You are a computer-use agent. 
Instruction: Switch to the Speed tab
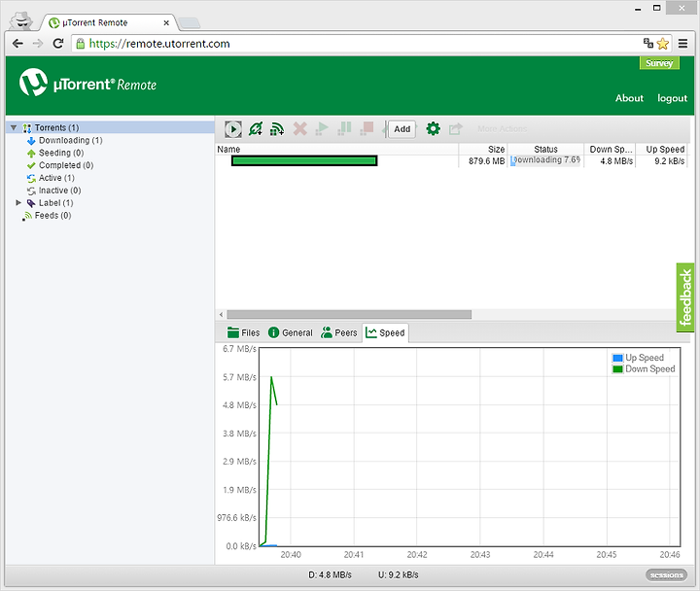(x=385, y=332)
